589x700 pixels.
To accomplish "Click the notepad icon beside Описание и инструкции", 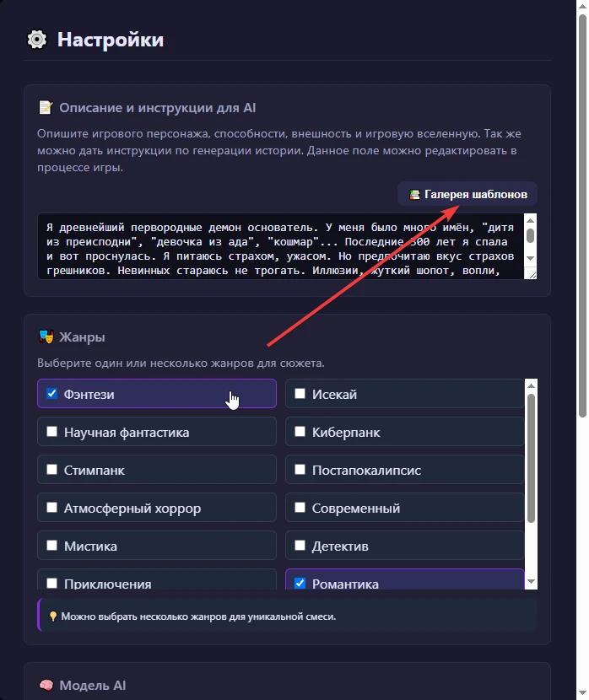I will [x=46, y=108].
